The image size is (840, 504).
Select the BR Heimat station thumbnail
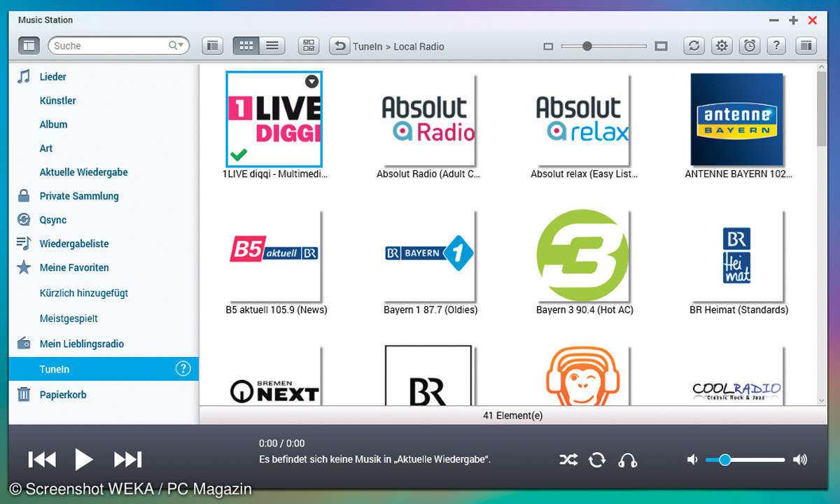pyautogui.click(x=736, y=255)
